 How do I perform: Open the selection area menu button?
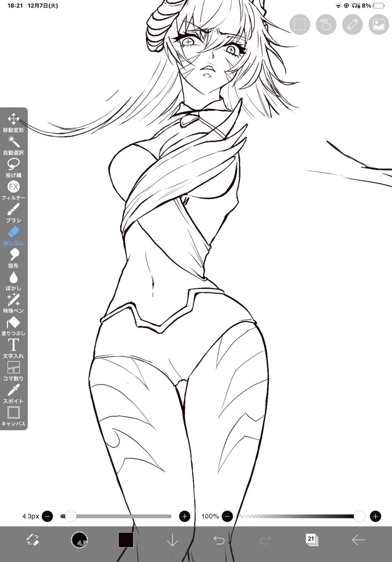click(300, 24)
